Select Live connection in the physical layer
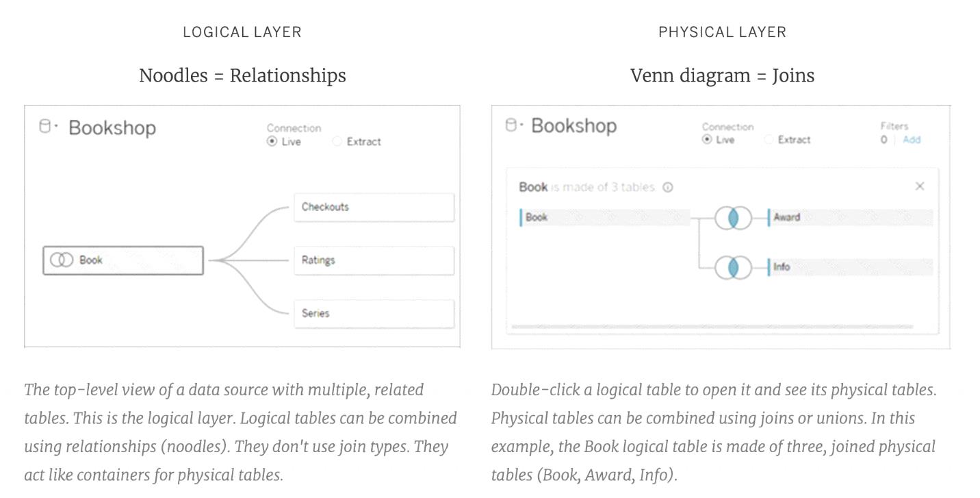This screenshot has height=498, width=980. click(x=707, y=140)
